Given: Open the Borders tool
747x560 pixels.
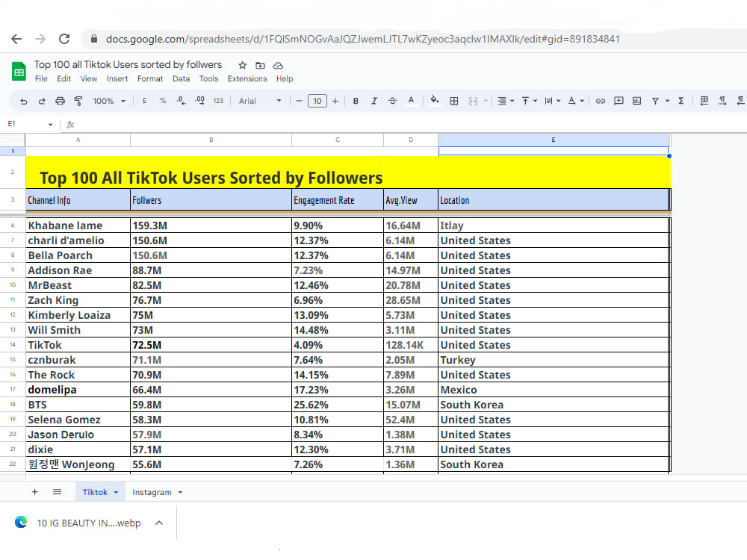Looking at the screenshot, I should (453, 100).
